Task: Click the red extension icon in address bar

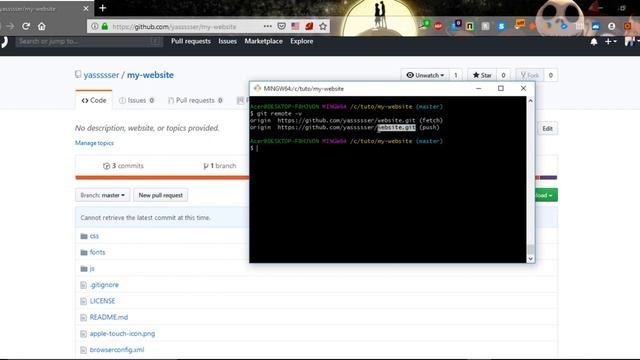Action: pyautogui.click(x=309, y=26)
